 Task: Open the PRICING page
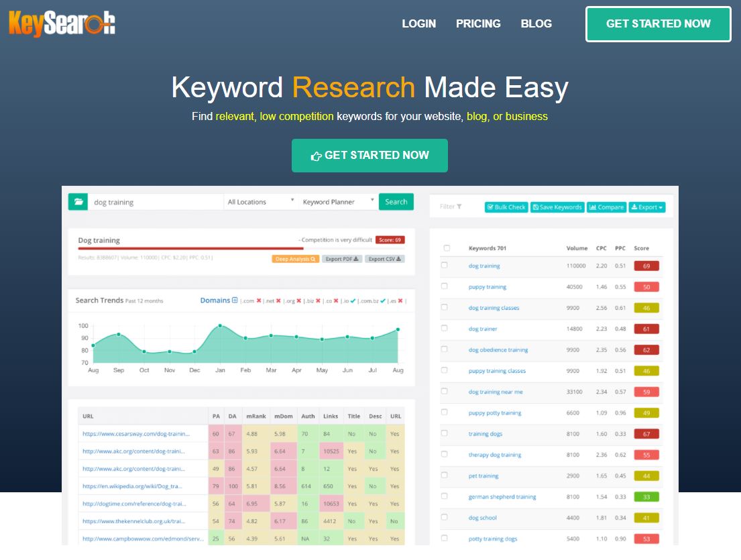pos(477,23)
